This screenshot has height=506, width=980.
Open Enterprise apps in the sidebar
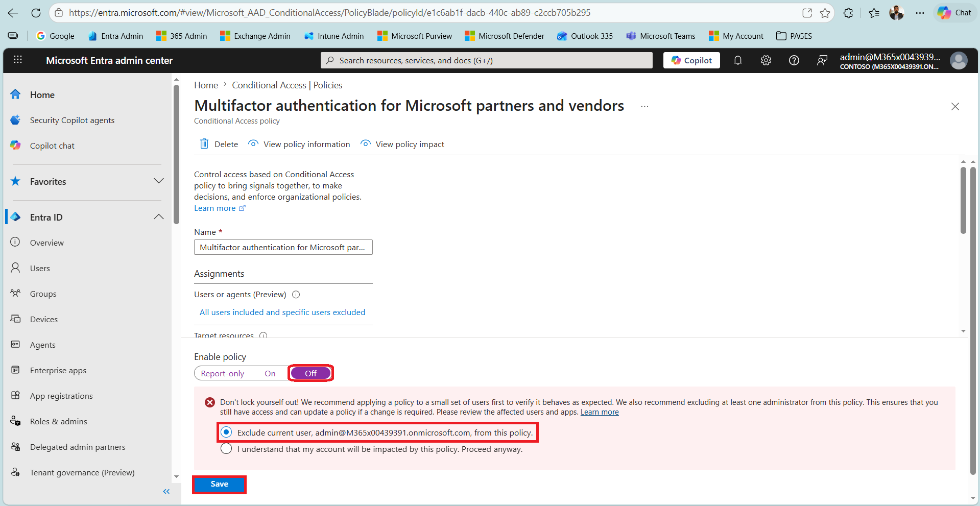point(58,371)
